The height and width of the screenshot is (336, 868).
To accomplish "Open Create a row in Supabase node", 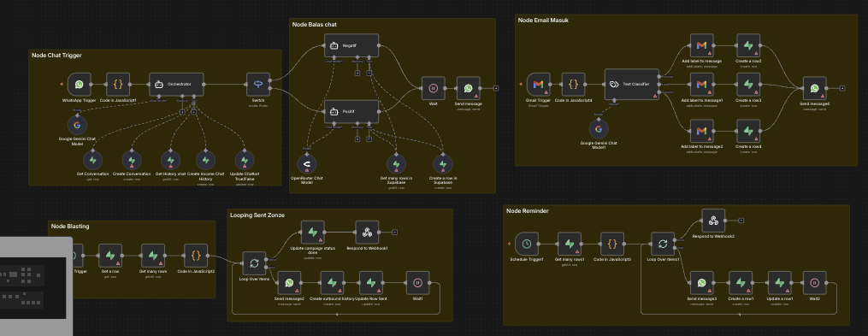I will 443,164.
